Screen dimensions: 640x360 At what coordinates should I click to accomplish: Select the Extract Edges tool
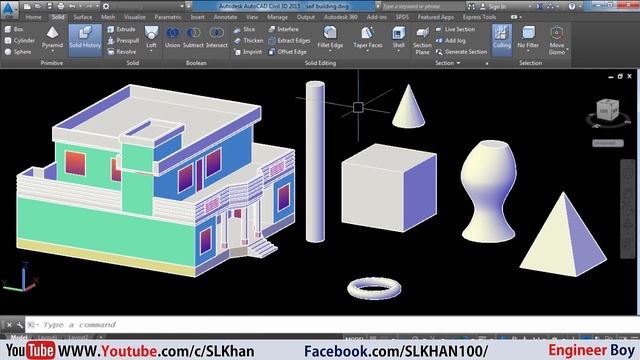pos(289,40)
